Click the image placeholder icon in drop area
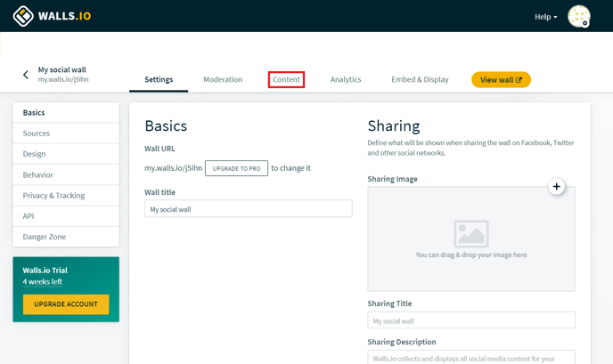613x364 pixels. click(x=471, y=233)
